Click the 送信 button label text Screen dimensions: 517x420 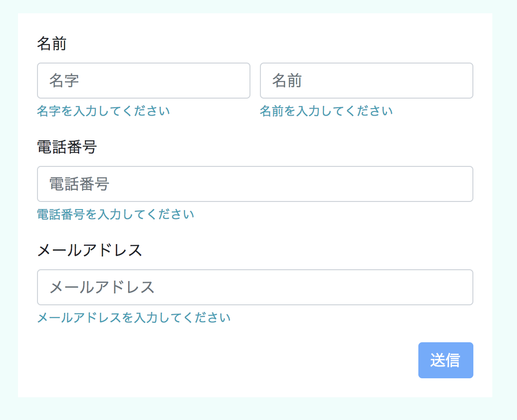point(445,360)
